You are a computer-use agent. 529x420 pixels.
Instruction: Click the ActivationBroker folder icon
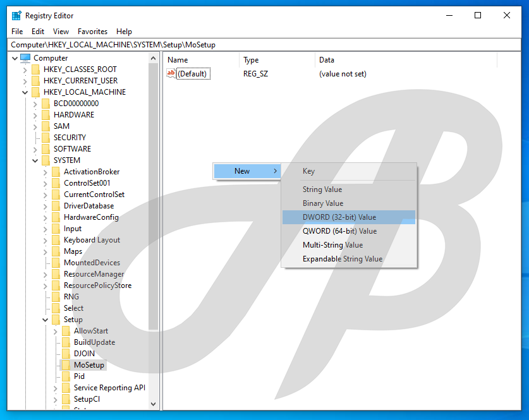(x=56, y=172)
